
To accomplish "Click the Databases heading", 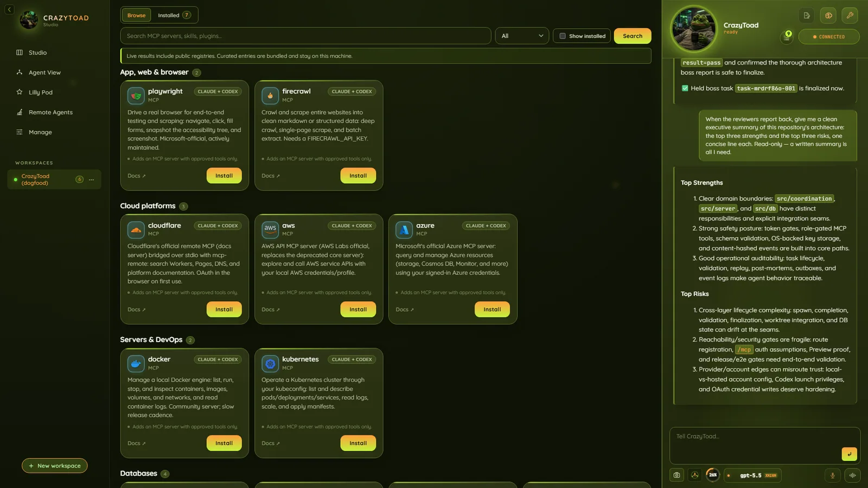I will pos(138,473).
